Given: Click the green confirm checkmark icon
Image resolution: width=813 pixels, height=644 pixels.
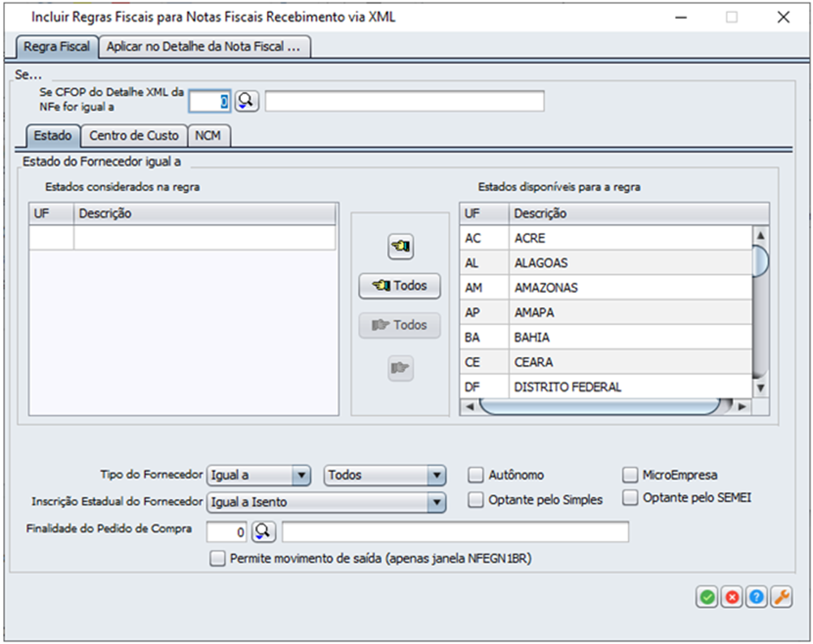Looking at the screenshot, I should [x=707, y=597].
